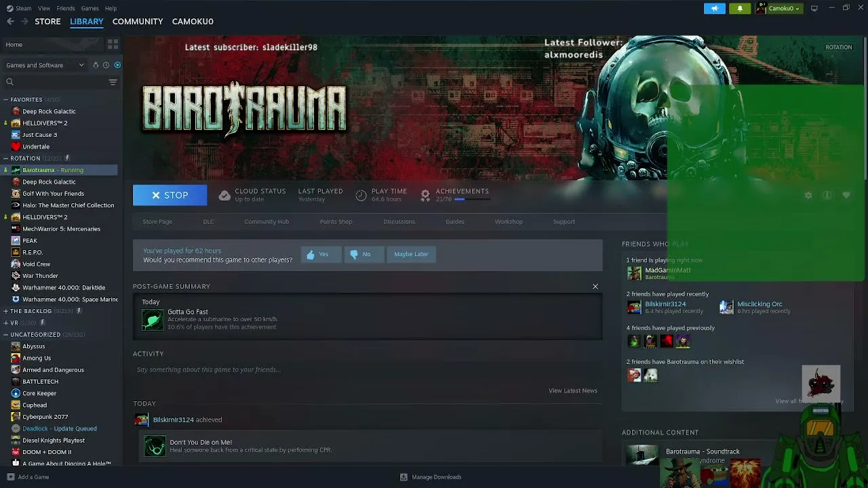The width and height of the screenshot is (868, 488).
Task: Go forward with the right arrow
Action: coord(25,22)
